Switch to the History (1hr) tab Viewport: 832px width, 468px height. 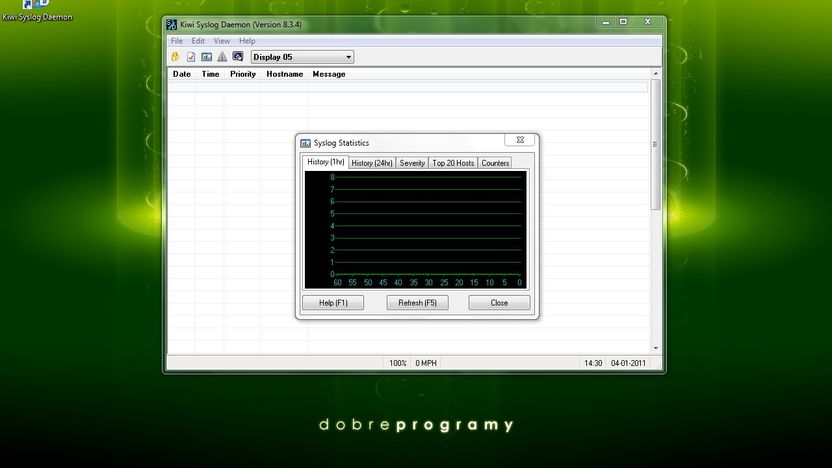325,162
